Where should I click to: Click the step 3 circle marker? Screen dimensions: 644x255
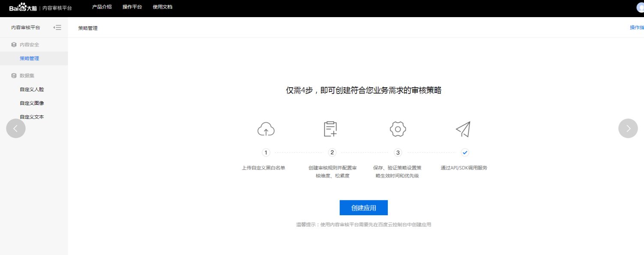[x=398, y=152]
